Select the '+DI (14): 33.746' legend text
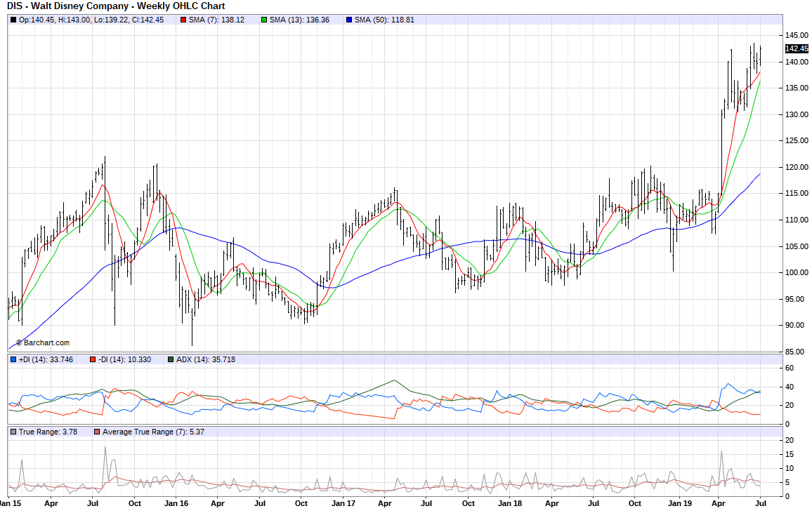 tap(46, 359)
